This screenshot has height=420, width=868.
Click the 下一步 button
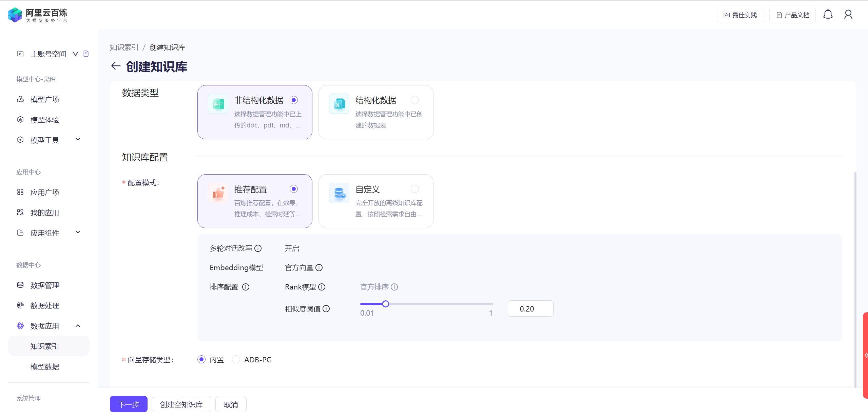coord(129,404)
